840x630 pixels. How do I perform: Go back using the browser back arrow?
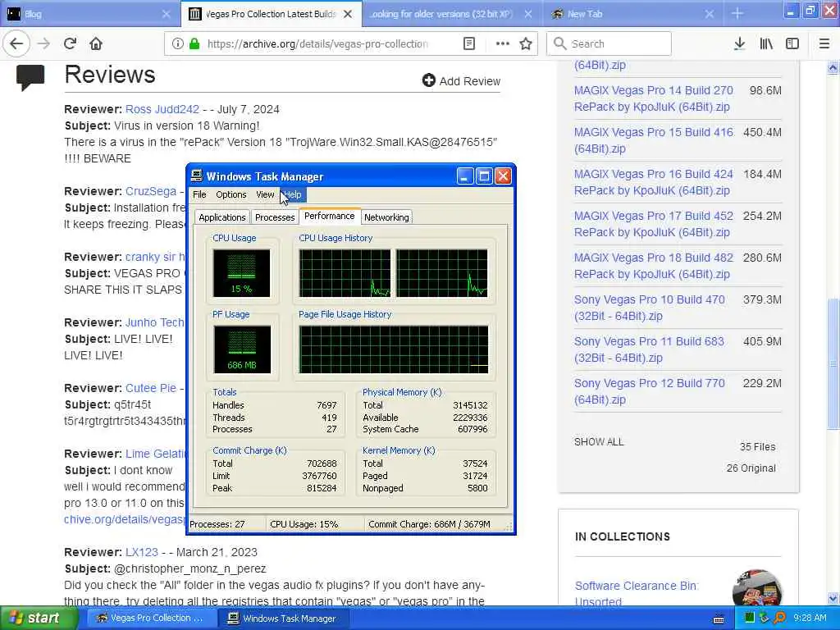[16, 43]
